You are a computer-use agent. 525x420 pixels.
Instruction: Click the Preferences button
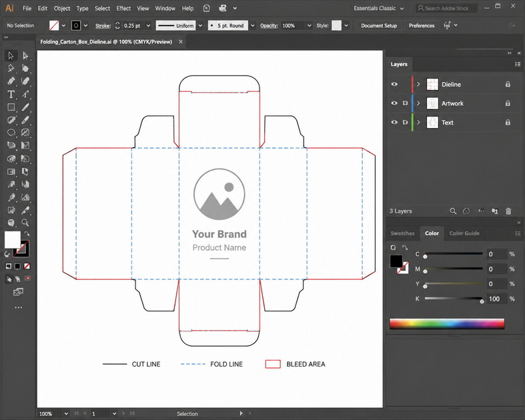(422, 25)
